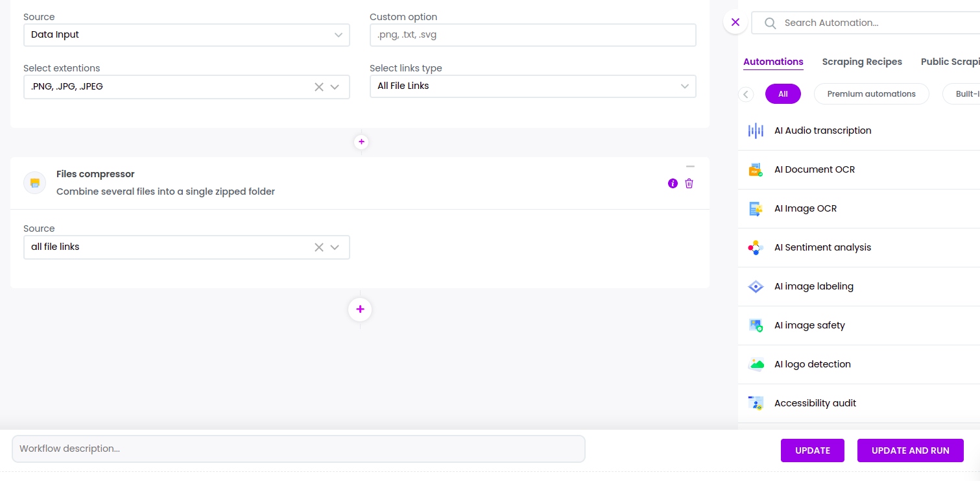This screenshot has width=980, height=481.
Task: Click the Files compressor step icon
Action: tap(34, 182)
